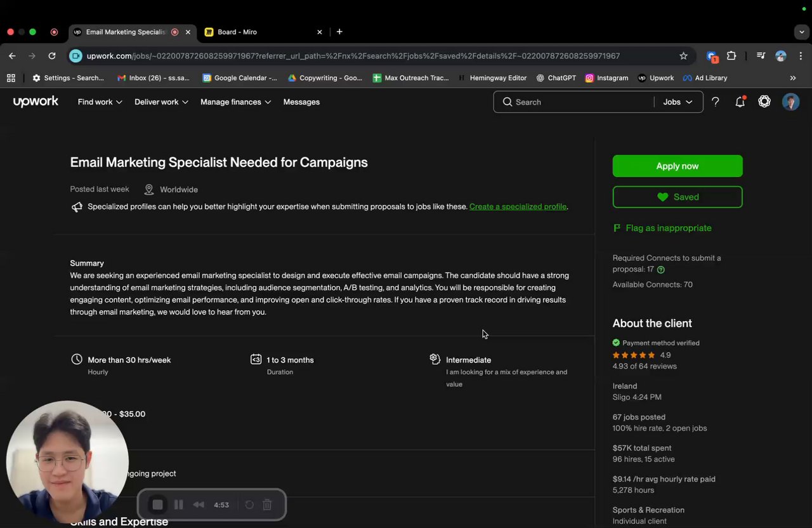Toggle the Saved heart button
812x528 pixels.
click(x=678, y=197)
